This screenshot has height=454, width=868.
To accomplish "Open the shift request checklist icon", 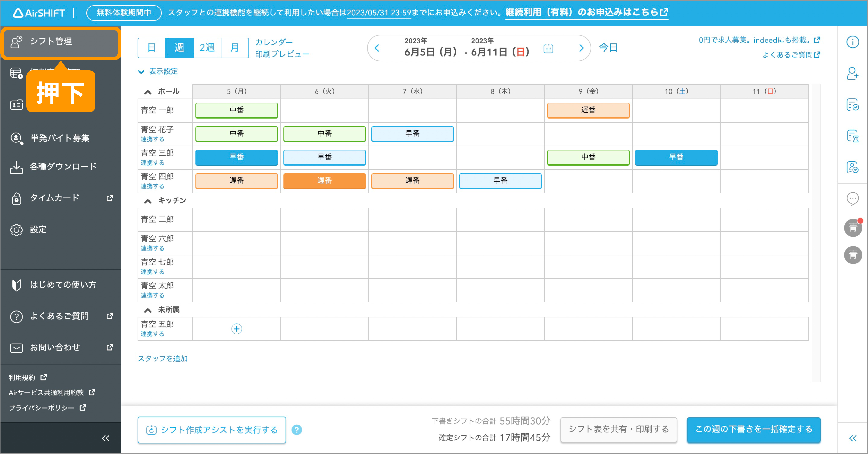I will click(853, 105).
